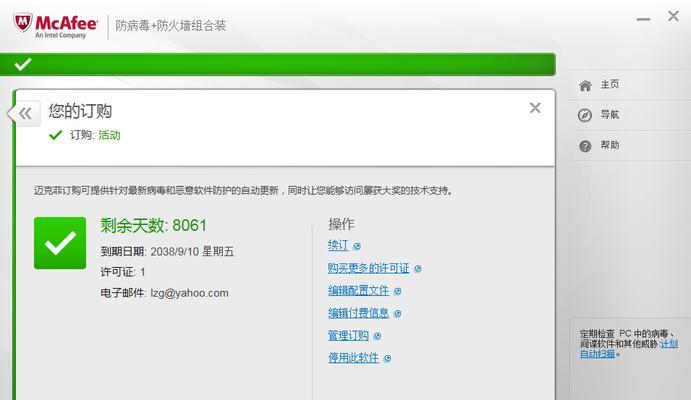Click the green tick next to 订购: 活动
This screenshot has height=400, width=691.
pyautogui.click(x=56, y=135)
